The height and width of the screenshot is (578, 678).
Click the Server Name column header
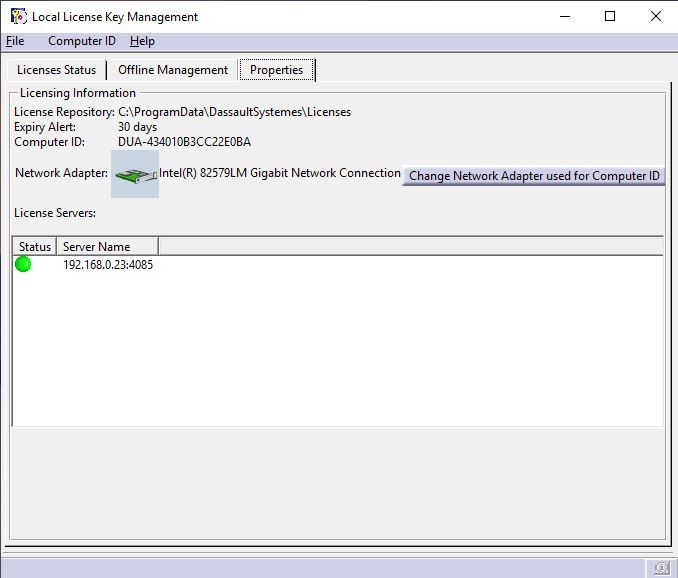point(97,246)
